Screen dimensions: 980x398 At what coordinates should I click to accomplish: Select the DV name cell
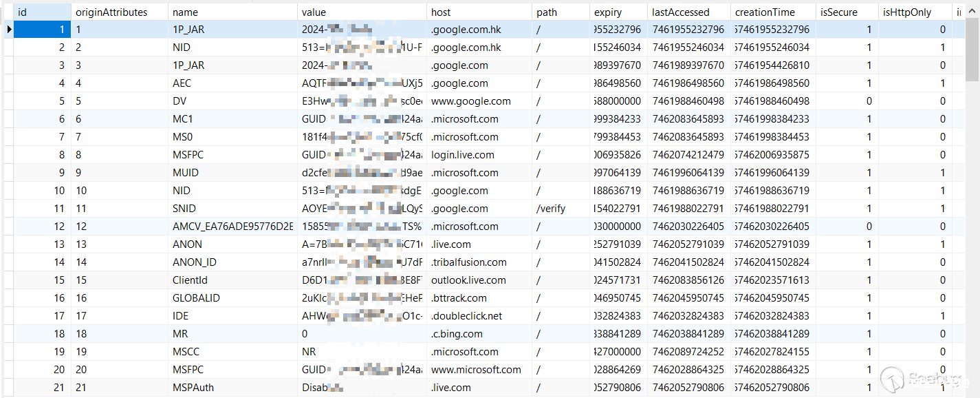tap(232, 101)
